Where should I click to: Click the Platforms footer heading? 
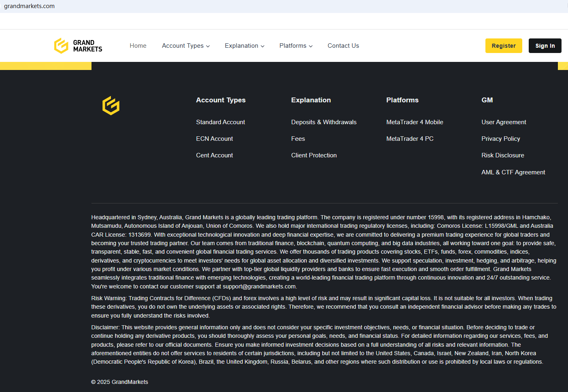tap(402, 100)
